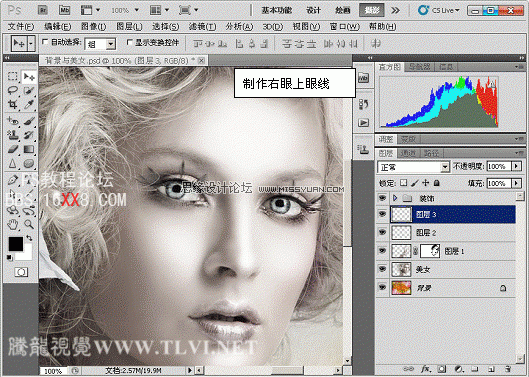The width and height of the screenshot is (529, 377).
Task: Open the 图层(L) menu
Action: click(x=129, y=26)
